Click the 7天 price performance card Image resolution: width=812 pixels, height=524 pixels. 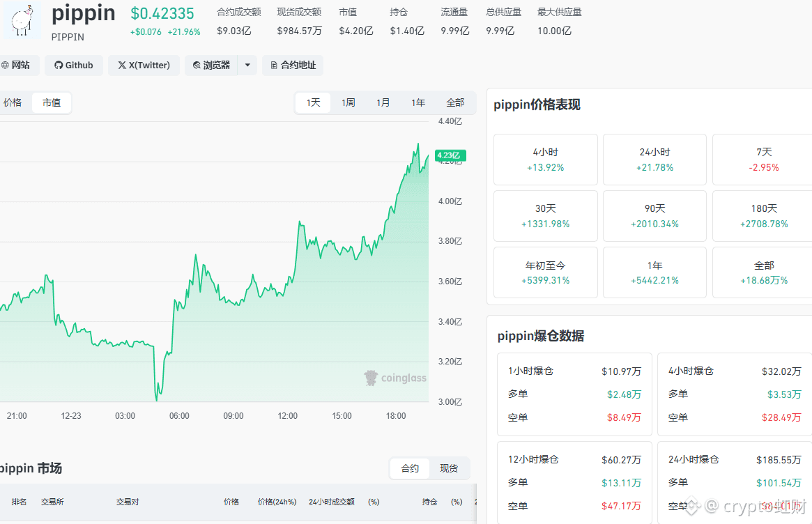[764, 160]
